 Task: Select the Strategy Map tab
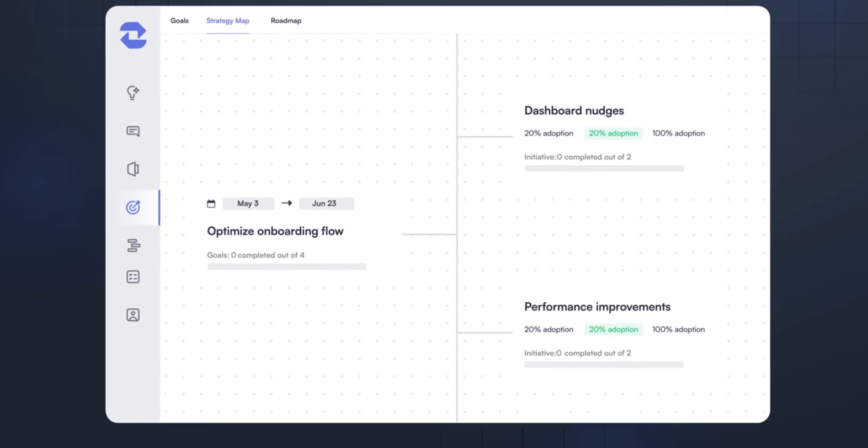tap(228, 21)
